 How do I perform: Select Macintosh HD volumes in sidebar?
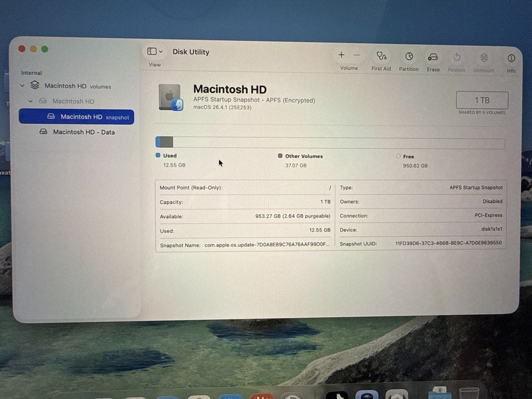[78, 86]
